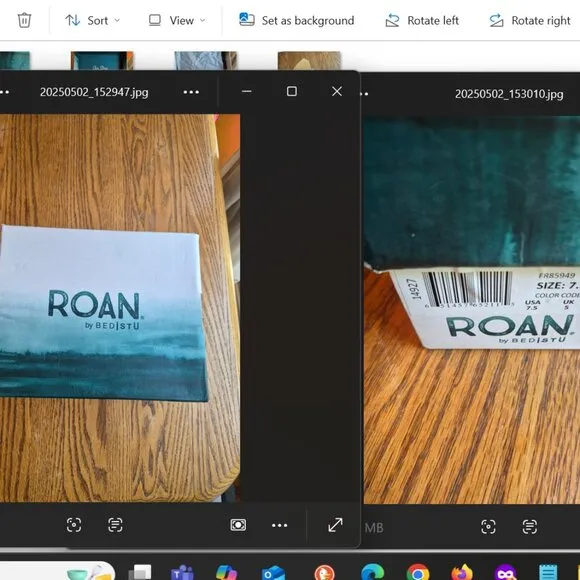Screen dimensions: 580x580
Task: Scan text in the 152947 photo window
Action: (x=115, y=525)
